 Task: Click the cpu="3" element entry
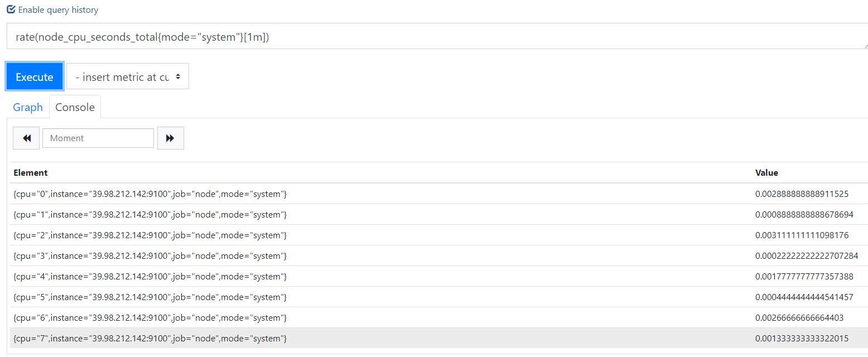tap(150, 256)
